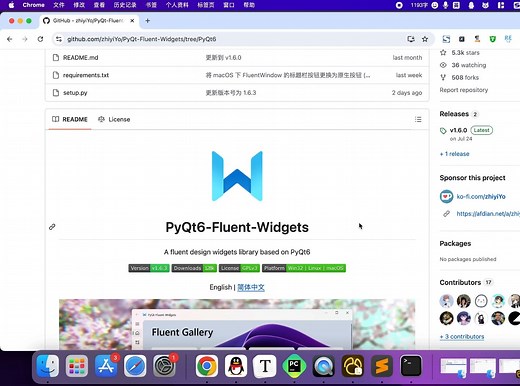Click the PyQt-Fluent-Widgets W logo image
The image size is (520, 386).
pos(237,176)
